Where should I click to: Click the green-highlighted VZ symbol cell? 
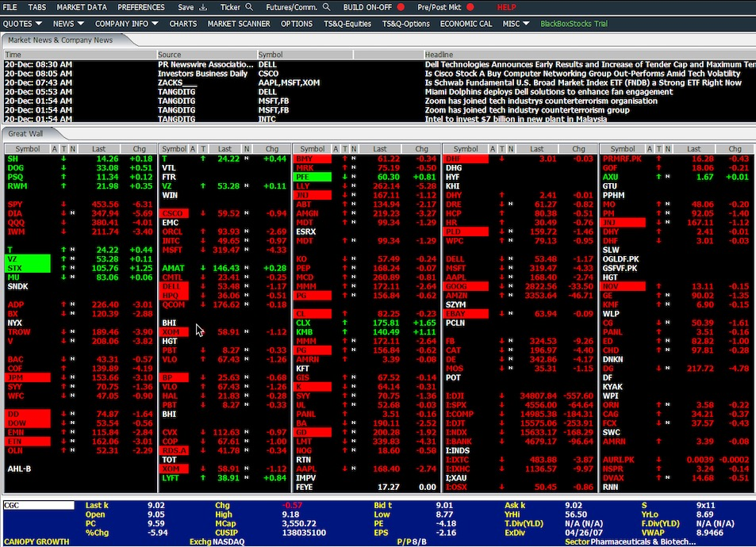[x=28, y=258]
